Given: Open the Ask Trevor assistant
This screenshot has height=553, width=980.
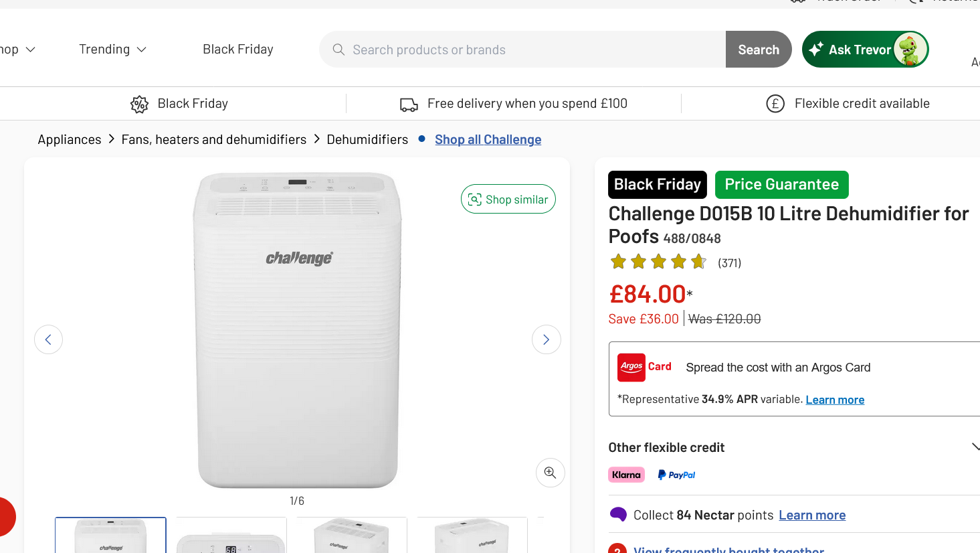Looking at the screenshot, I should [865, 50].
